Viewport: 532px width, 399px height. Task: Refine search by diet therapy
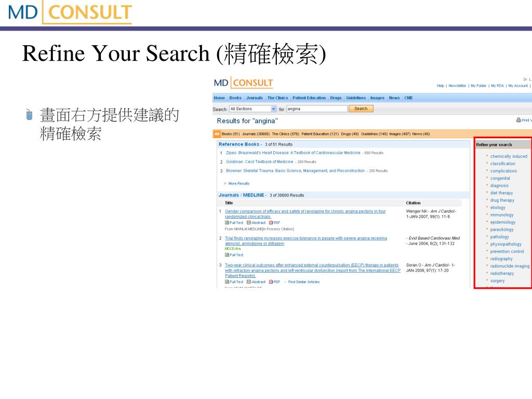tap(501, 193)
